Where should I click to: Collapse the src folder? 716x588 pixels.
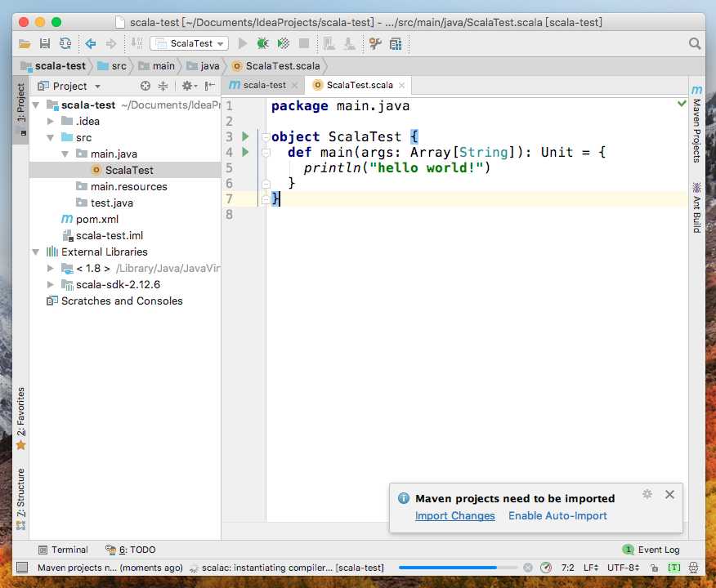coord(51,138)
